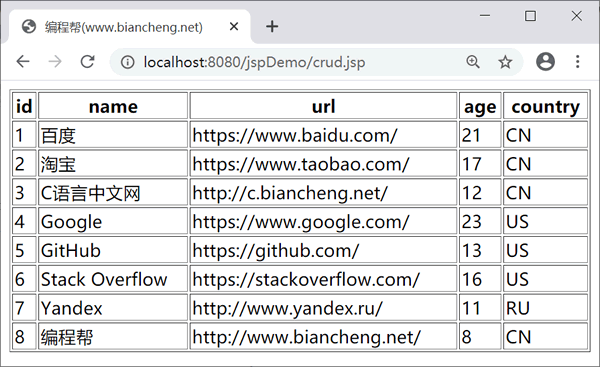Click the country column header
The image size is (600, 367).
[x=545, y=106]
